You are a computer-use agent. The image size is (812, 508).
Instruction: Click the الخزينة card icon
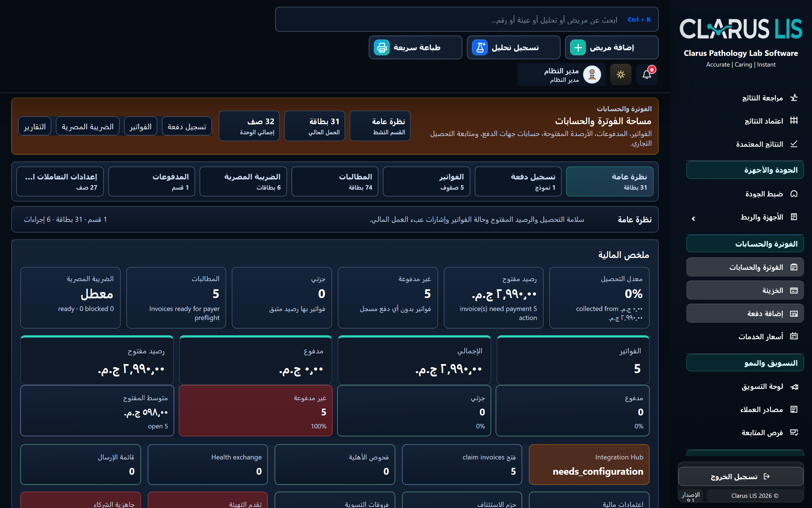pyautogui.click(x=794, y=290)
